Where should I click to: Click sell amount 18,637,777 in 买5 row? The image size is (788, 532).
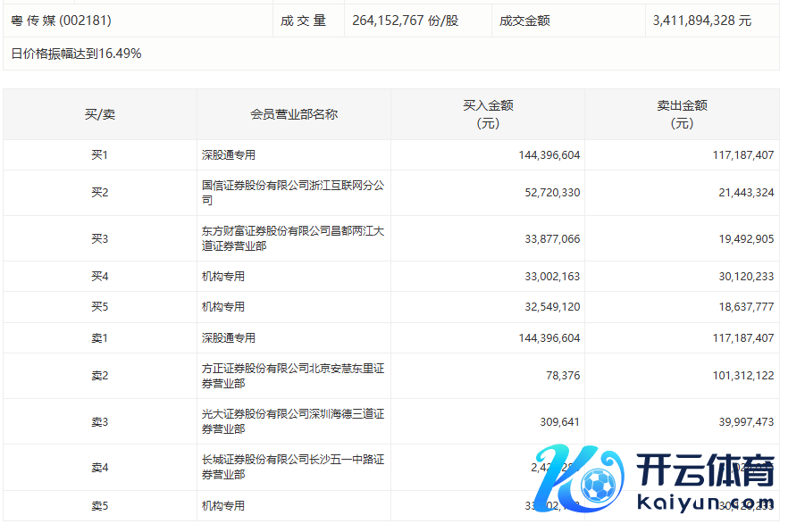(x=745, y=307)
